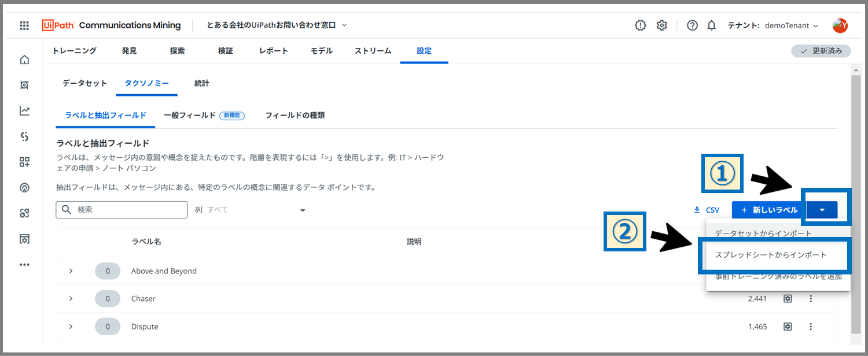Expand the Above and Beyond label row

click(71, 271)
